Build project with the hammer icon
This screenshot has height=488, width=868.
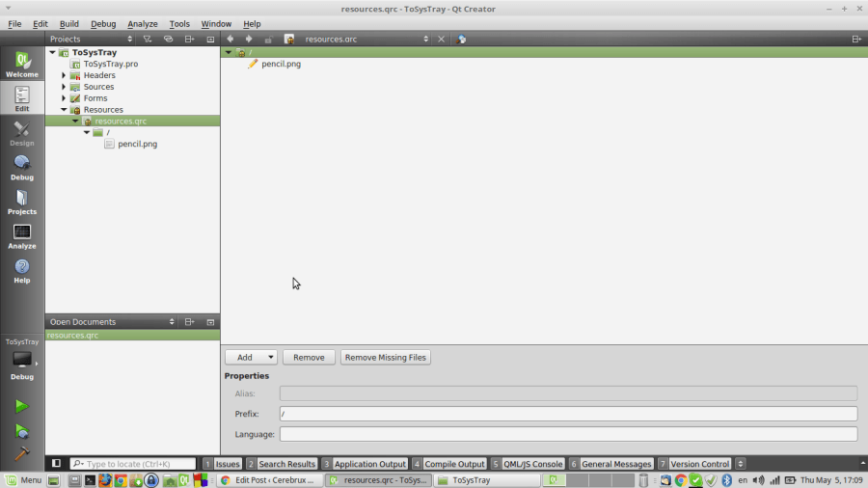coord(21,453)
